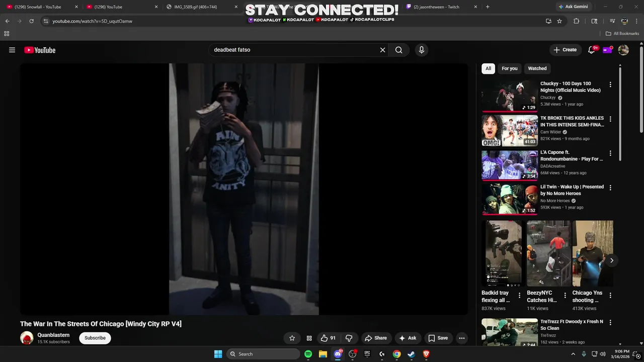Click the browser address bar URL
Screen dimensions: 644x362
pyautogui.click(x=92, y=21)
